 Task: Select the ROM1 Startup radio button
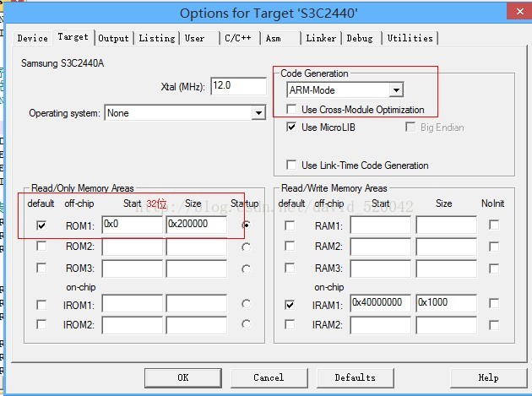tap(247, 225)
